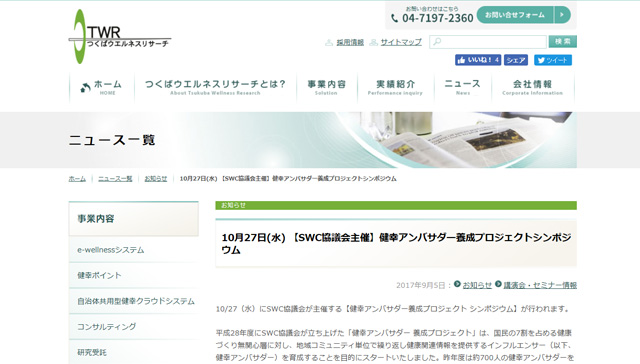Open the お知らせ category link under title
The width and height of the screenshot is (640, 364).
pos(477,285)
